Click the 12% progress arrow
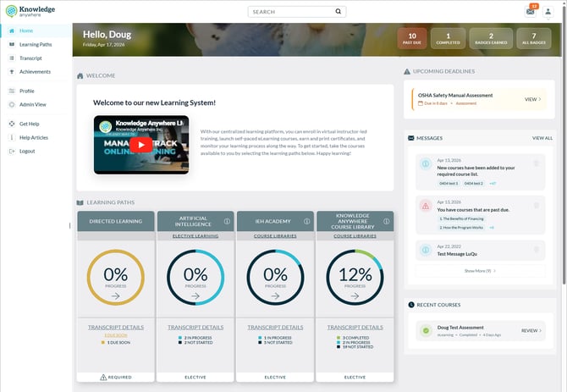The height and width of the screenshot is (392, 567). (355, 296)
